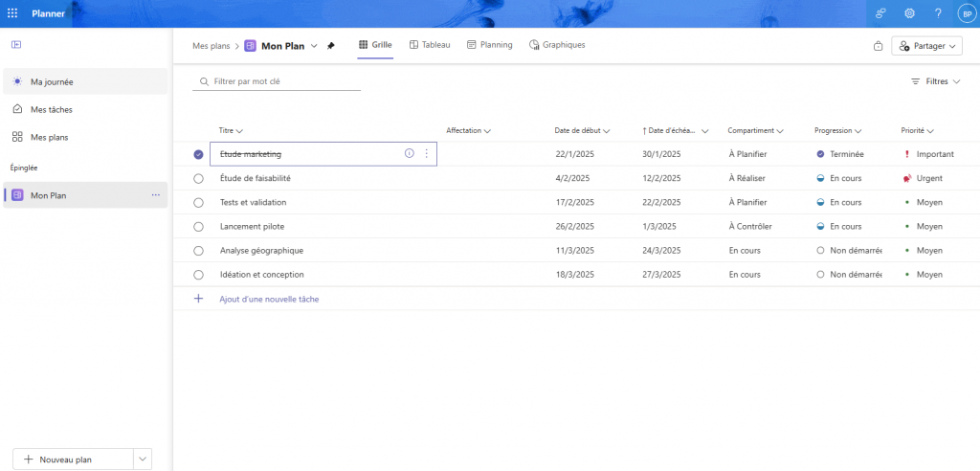Switch to the Tableau view tab
The width and height of the screenshot is (980, 471).
(429, 45)
